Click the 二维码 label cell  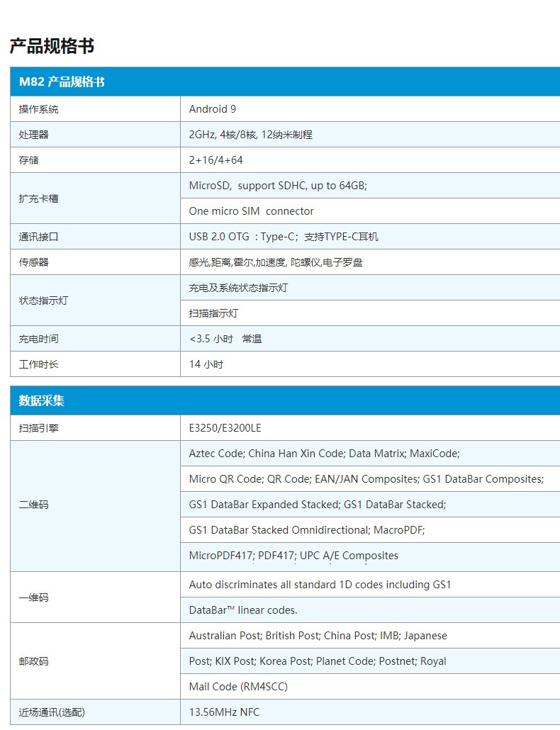(95, 505)
